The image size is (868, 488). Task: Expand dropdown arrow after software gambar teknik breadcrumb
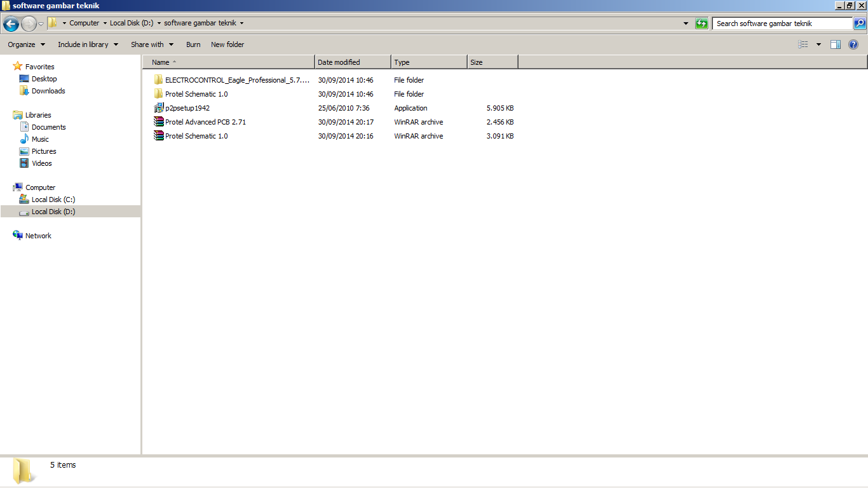[241, 24]
